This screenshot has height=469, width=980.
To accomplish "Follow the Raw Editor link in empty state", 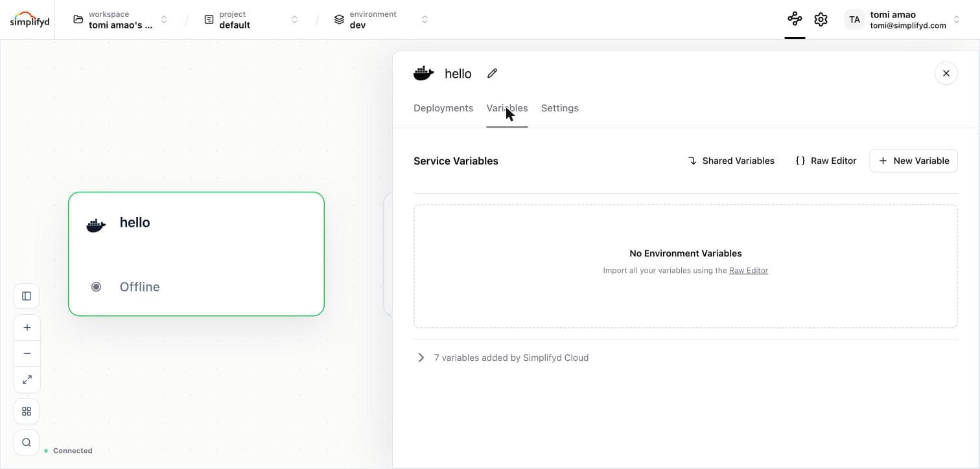I will (x=749, y=270).
